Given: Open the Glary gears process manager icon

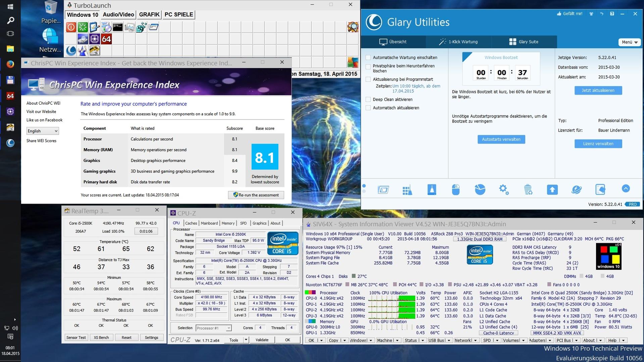Looking at the screenshot, I should point(504,190).
